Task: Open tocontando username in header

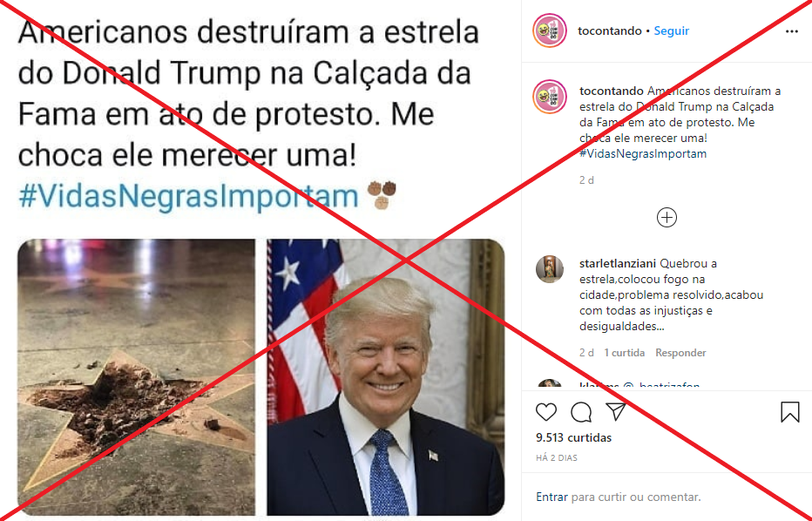Action: click(x=610, y=31)
